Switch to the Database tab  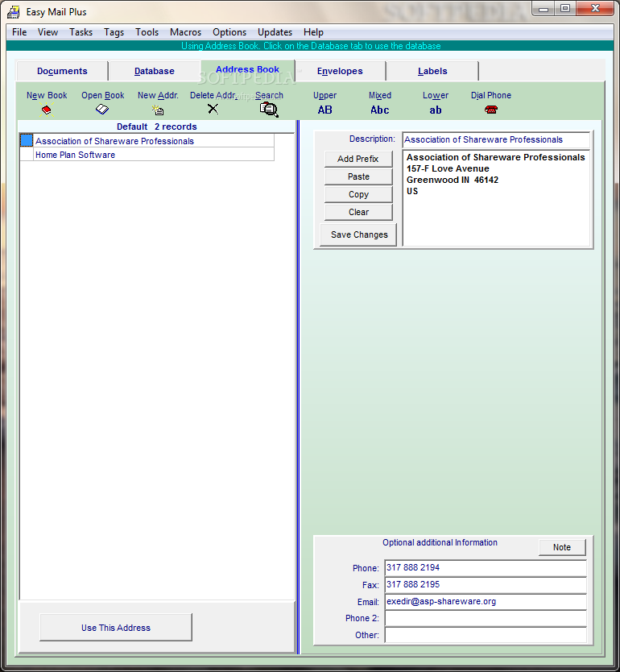(x=154, y=71)
